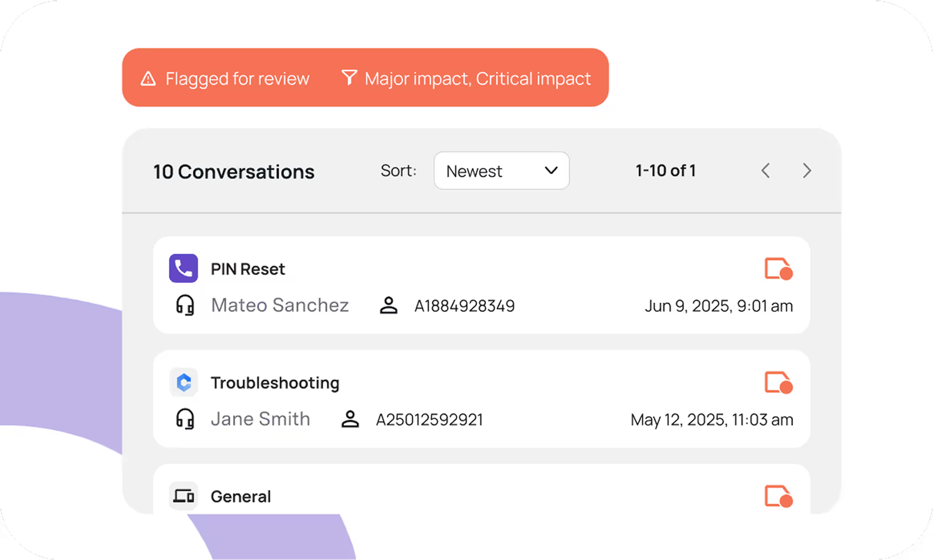933x560 pixels.
Task: Go to previous page of conversations
Action: [766, 171]
